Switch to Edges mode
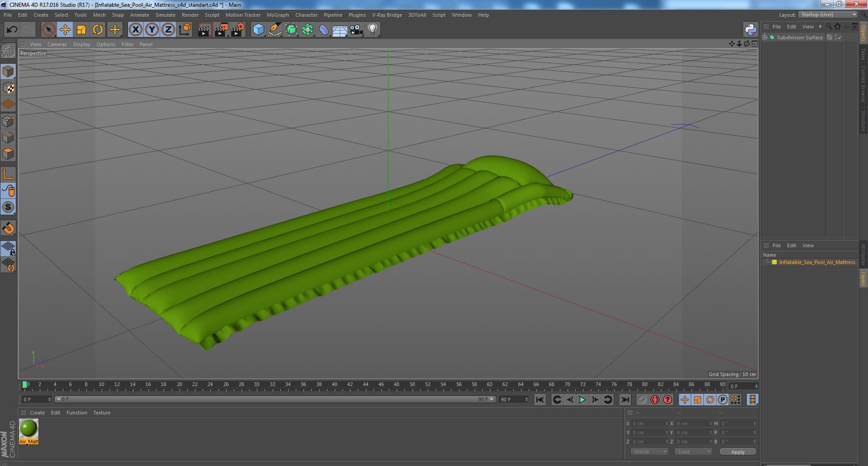The height and width of the screenshot is (466, 868). (x=8, y=137)
